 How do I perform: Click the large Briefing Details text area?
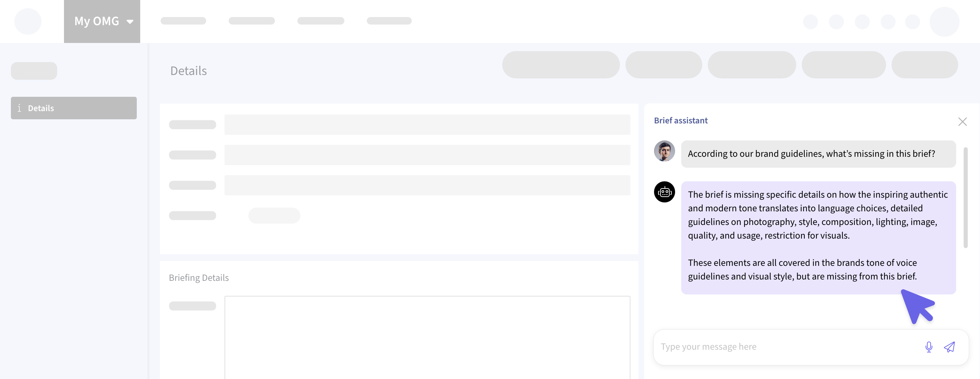(x=427, y=337)
